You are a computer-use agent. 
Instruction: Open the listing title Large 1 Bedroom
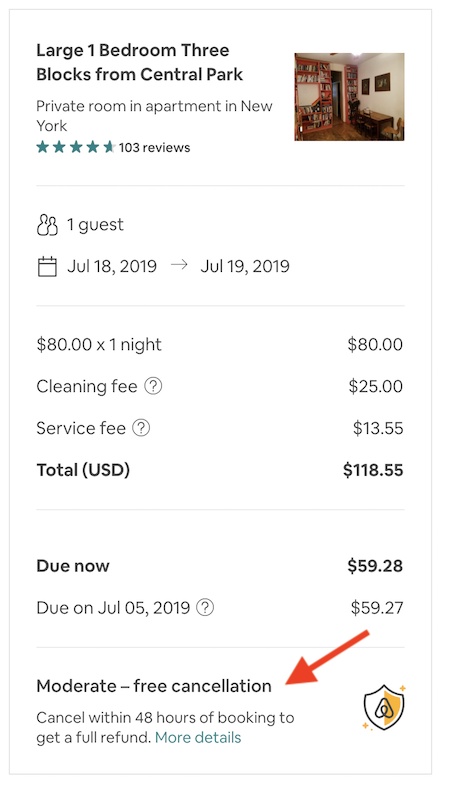click(x=139, y=62)
